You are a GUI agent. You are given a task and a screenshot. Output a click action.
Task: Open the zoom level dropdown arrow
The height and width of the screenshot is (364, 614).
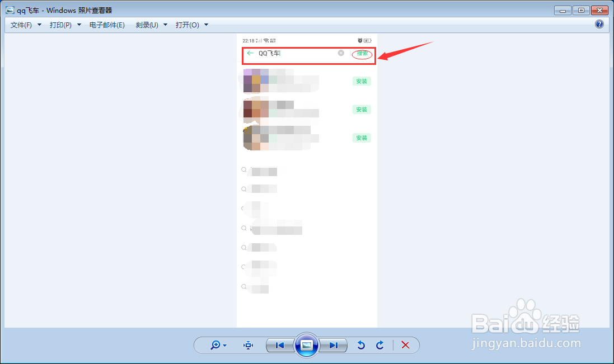pos(225,346)
